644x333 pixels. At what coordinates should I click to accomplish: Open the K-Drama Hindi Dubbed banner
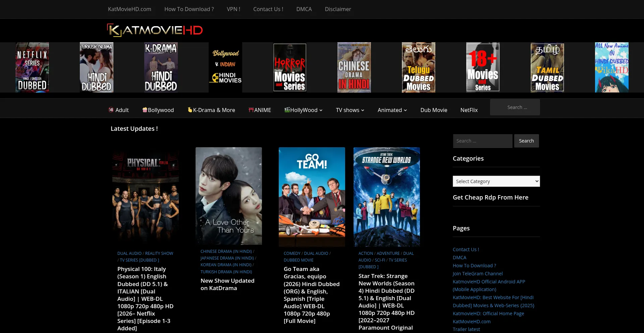[x=161, y=67]
